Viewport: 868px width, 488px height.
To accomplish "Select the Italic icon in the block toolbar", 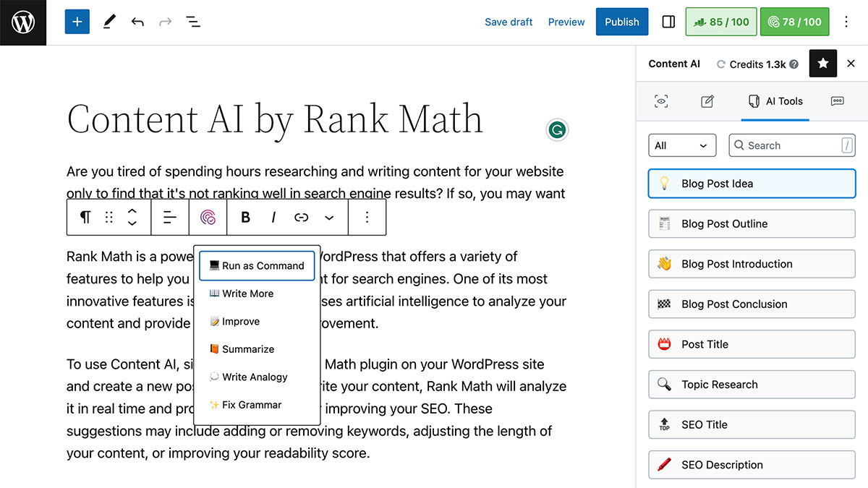I will pyautogui.click(x=273, y=217).
